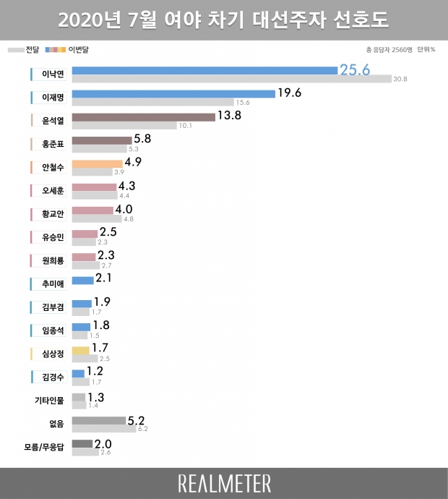The image size is (448, 499).
Task: Click the dark gray bar for 없음
Action: click(99, 420)
